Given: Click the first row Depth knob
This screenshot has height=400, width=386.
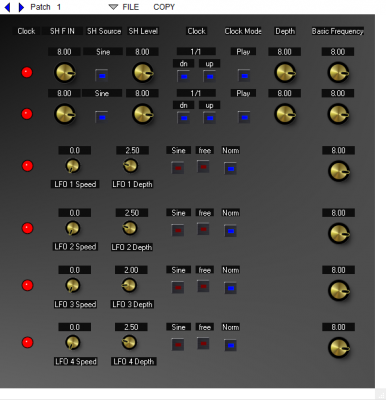Looking at the screenshot, I should point(285,72).
